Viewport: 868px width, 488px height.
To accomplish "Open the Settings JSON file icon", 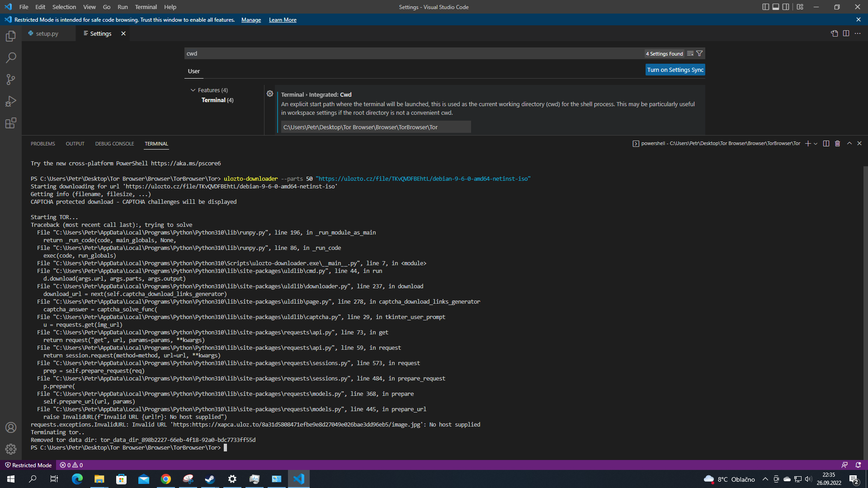I will coord(834,33).
